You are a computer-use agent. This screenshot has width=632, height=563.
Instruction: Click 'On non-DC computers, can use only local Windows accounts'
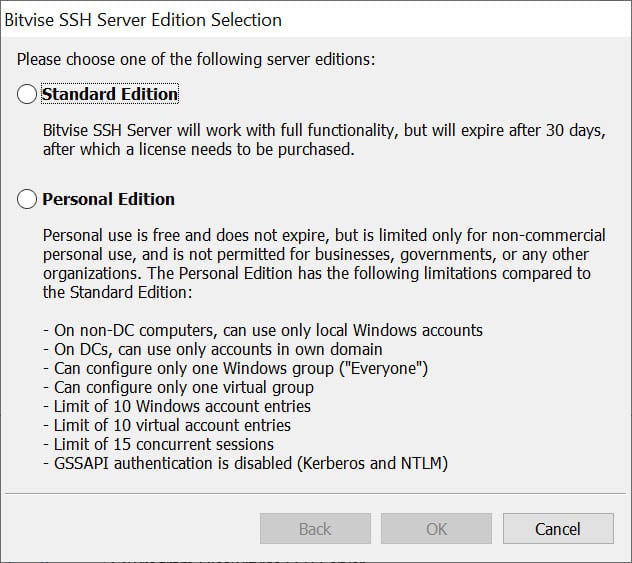tap(263, 330)
